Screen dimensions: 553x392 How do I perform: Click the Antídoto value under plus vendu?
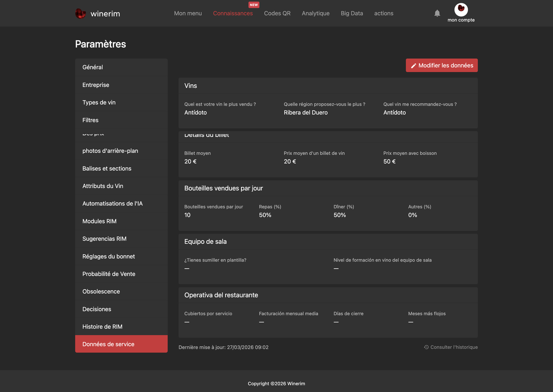195,112
